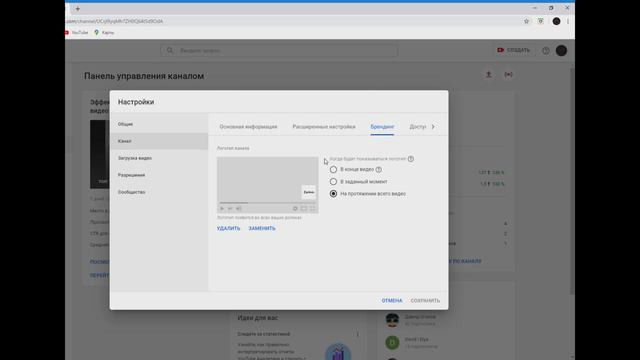Image resolution: width=640 pixels, height=360 pixels.
Task: Open a new browser tab with plus
Action: tap(78, 9)
